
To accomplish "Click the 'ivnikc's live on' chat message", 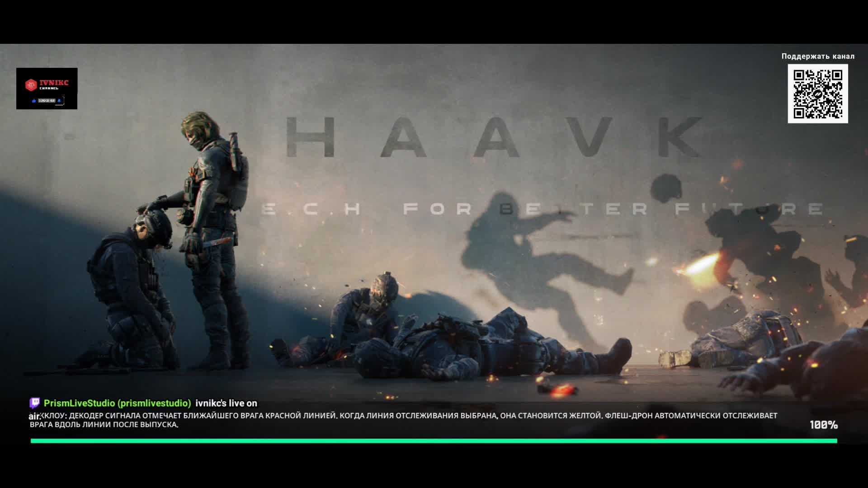I will pyautogui.click(x=226, y=403).
